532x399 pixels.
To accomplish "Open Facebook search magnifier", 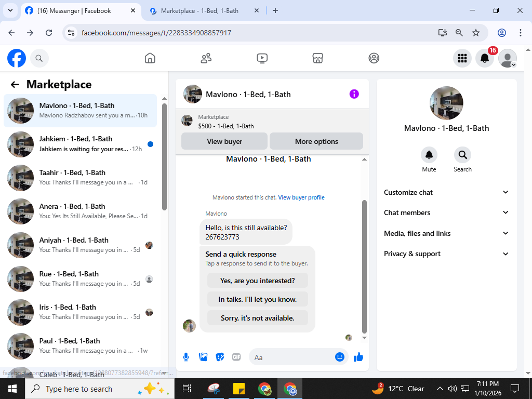I will (39, 58).
